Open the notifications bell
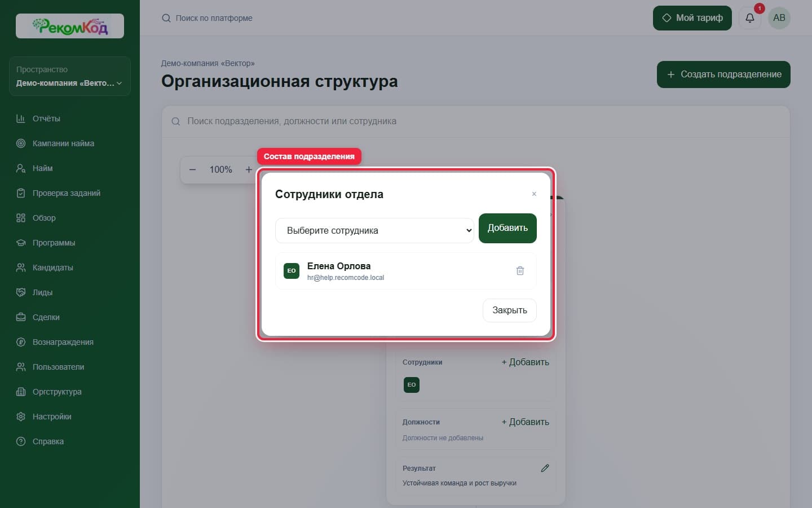Screen dimensions: 812x508 pyautogui.click(x=750, y=18)
